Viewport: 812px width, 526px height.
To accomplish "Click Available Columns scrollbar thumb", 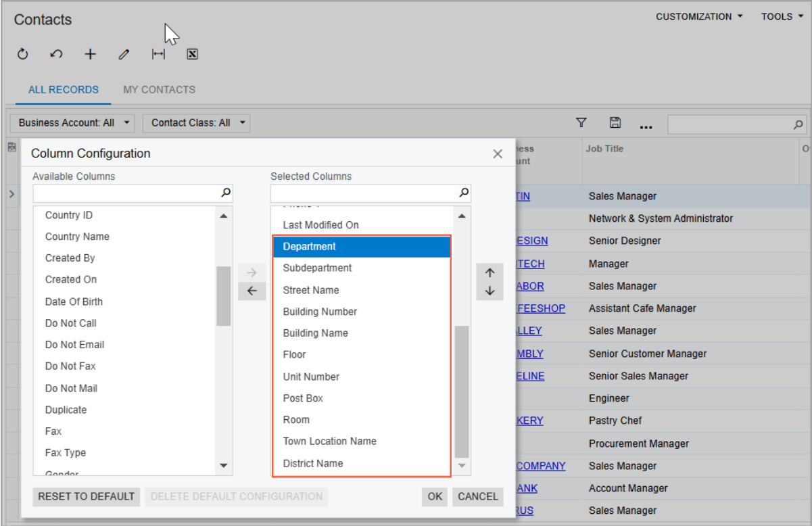I will [224, 296].
